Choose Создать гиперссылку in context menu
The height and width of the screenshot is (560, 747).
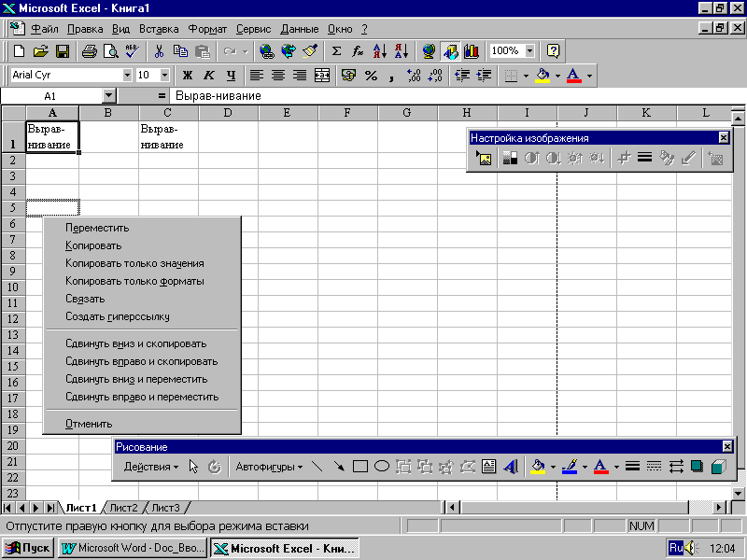[142, 316]
